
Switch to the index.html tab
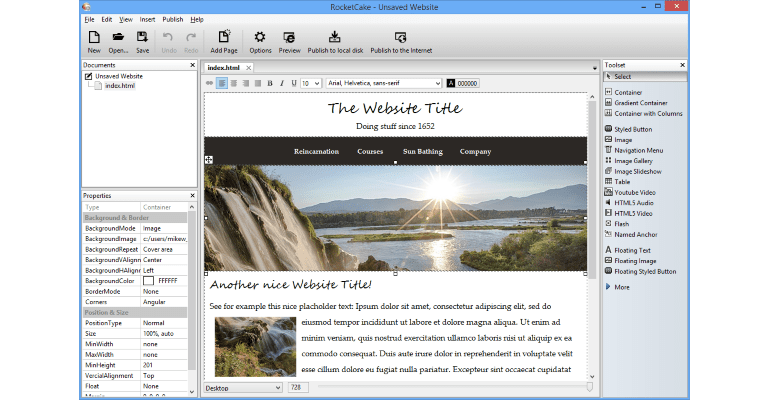coord(226,67)
